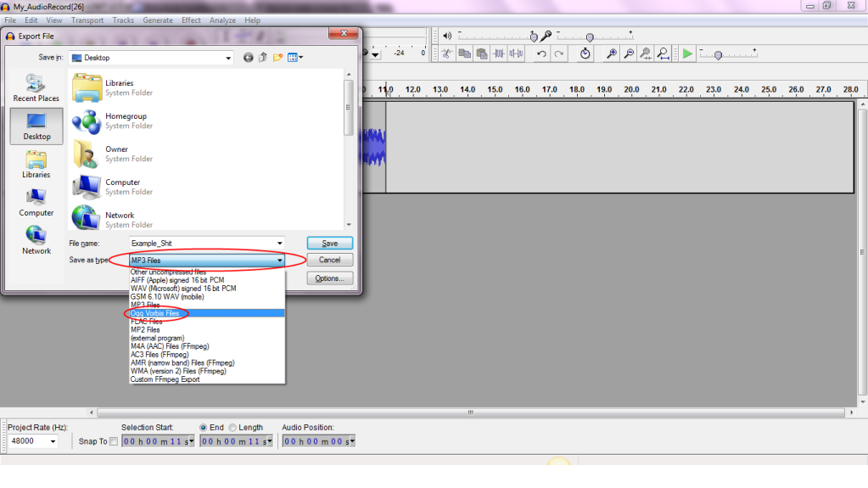Click the 20.0 mark on timeline ruler

tap(631, 89)
